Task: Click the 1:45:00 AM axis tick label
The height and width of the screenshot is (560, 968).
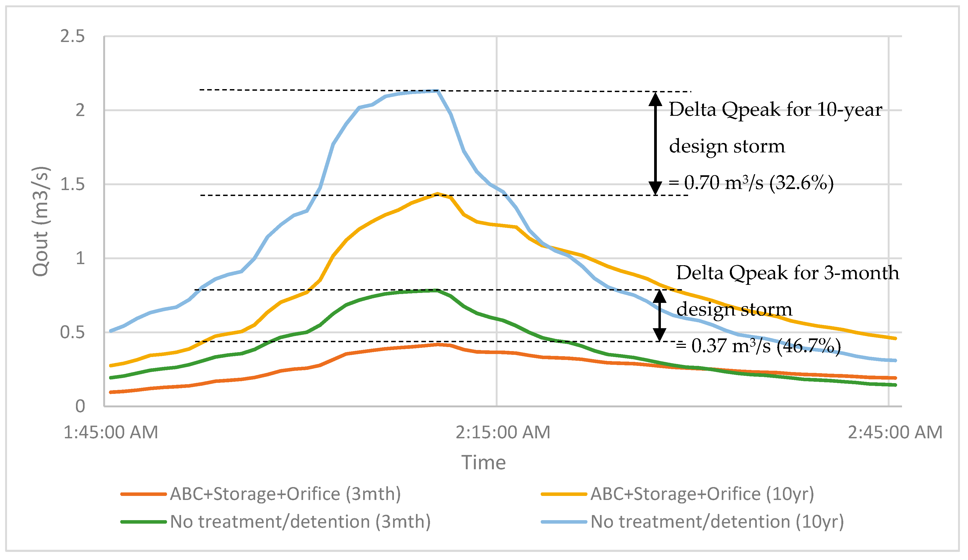Action: [x=111, y=433]
